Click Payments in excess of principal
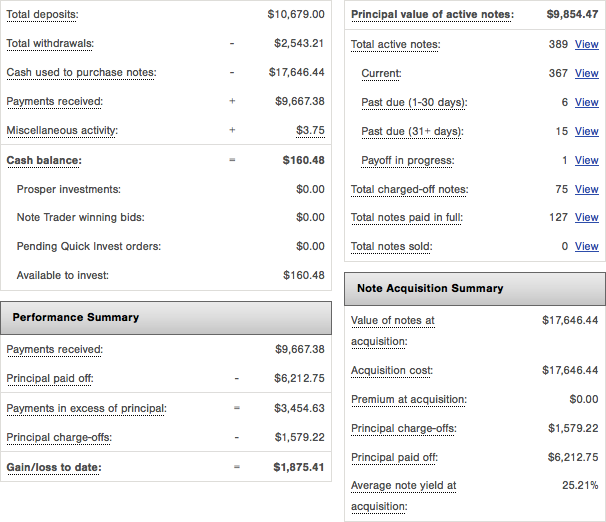606x522 pixels. click(x=86, y=409)
